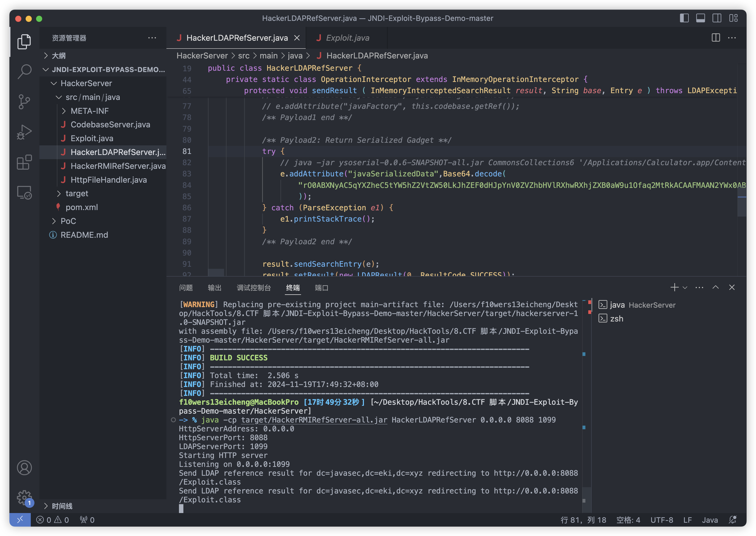Switch to the Exploit.java editor tab

[x=347, y=38]
